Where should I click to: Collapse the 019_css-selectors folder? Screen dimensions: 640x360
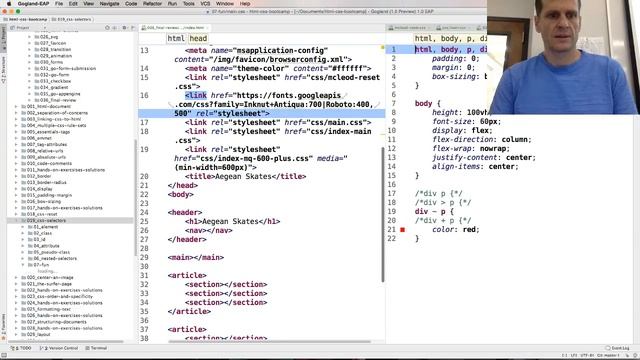coord(16,220)
